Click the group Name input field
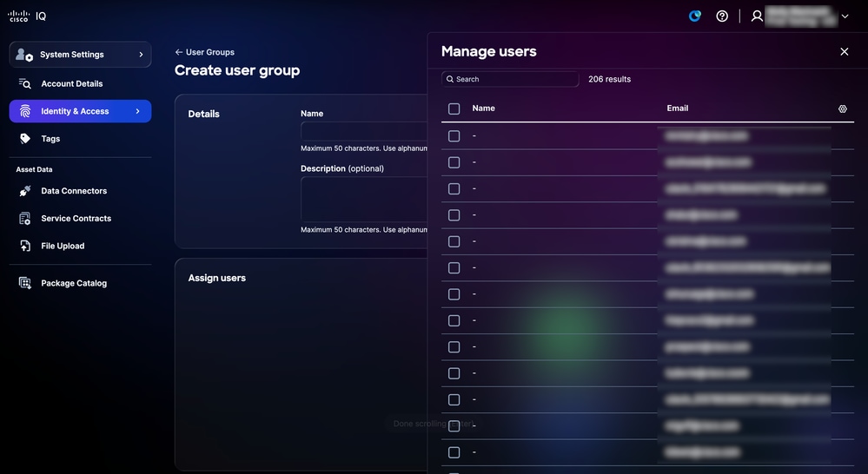This screenshot has height=474, width=868. [364, 131]
